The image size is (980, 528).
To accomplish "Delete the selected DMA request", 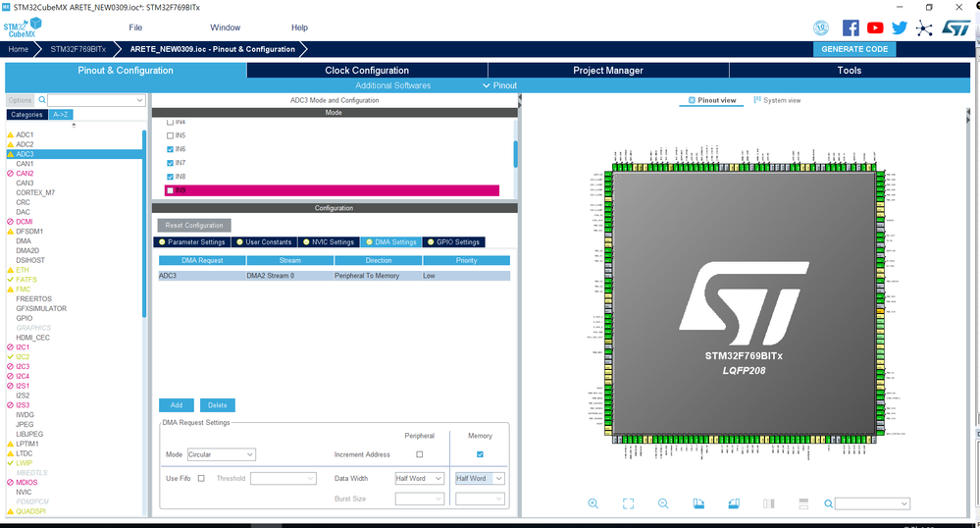I will coord(218,405).
